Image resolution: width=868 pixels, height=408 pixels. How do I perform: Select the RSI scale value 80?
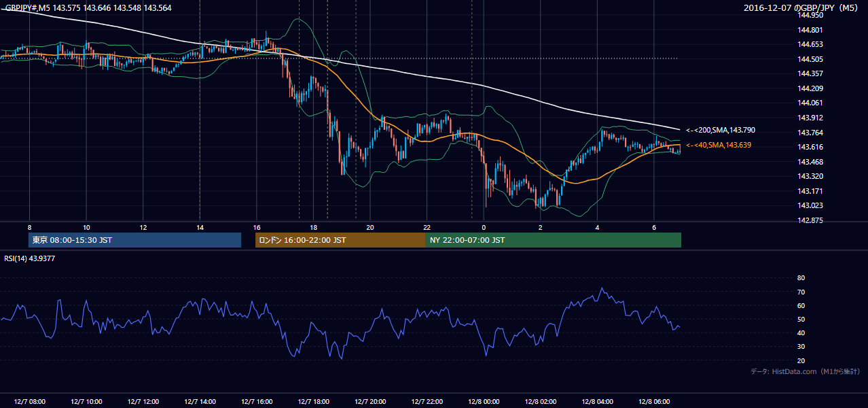801,278
